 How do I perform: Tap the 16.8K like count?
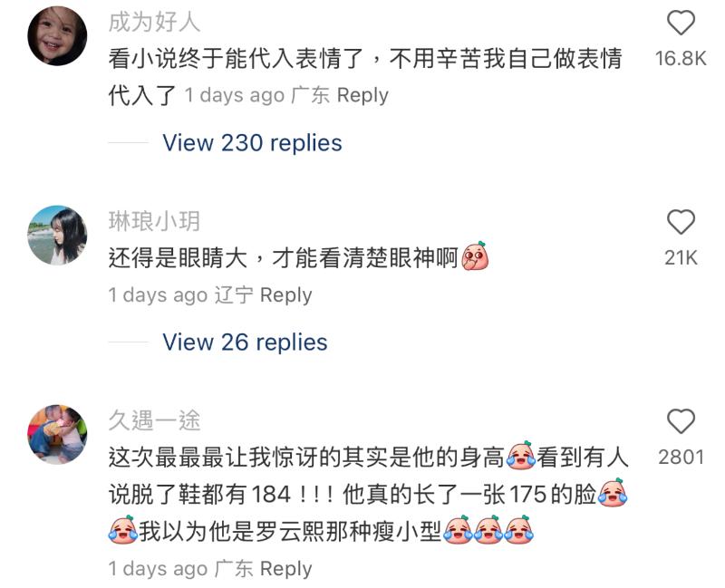pyautogui.click(x=681, y=59)
